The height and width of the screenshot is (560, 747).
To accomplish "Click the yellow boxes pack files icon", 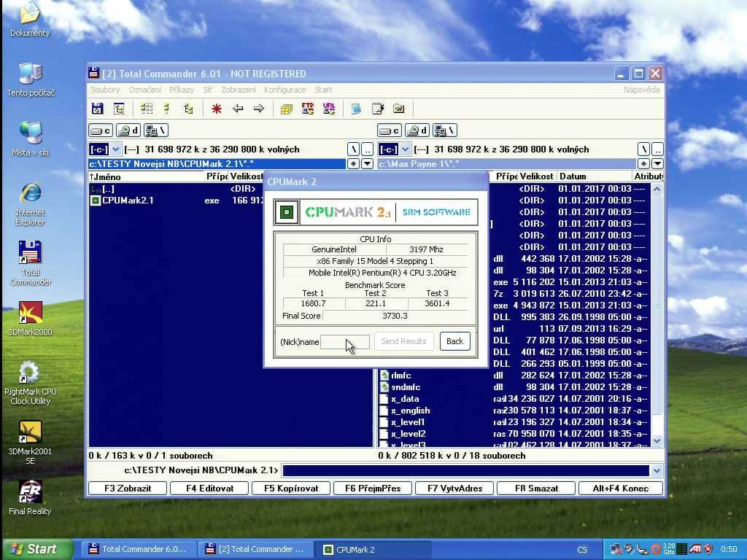I will coord(286,109).
